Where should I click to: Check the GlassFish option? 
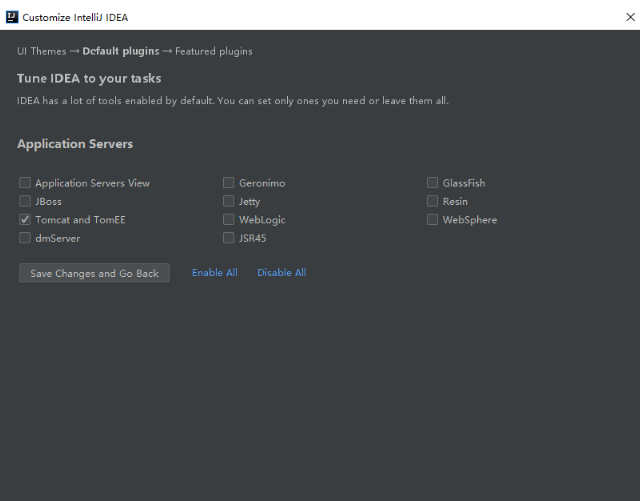coord(432,183)
